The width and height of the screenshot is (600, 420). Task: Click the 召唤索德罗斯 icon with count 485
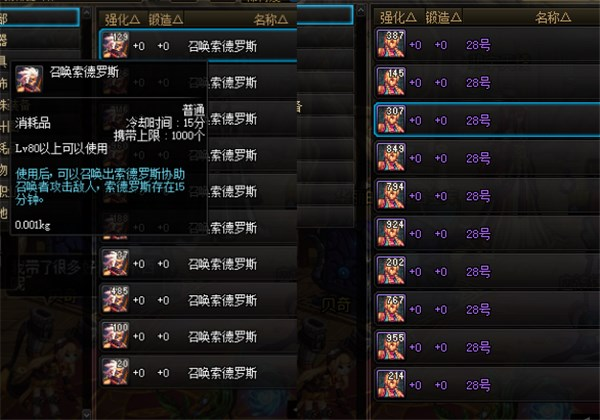click(116, 300)
